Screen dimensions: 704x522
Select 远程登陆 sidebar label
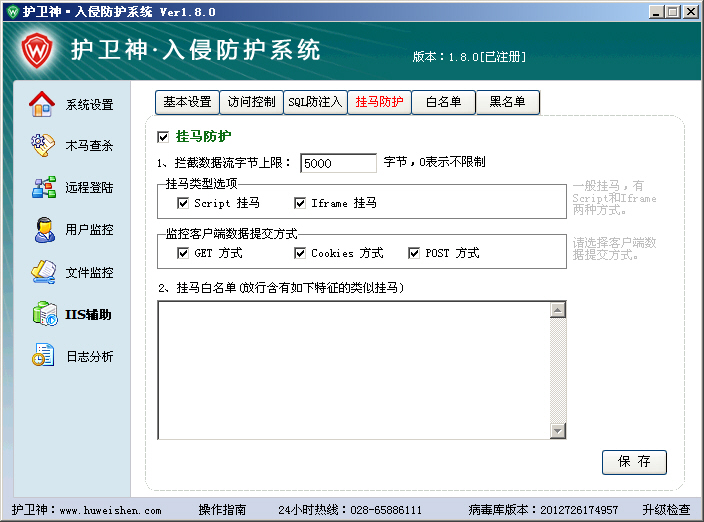(x=89, y=188)
